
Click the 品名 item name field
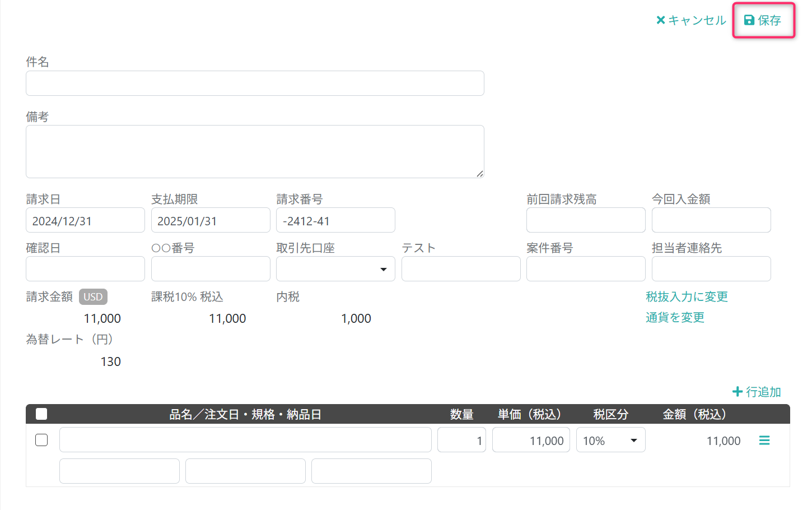[x=245, y=440]
